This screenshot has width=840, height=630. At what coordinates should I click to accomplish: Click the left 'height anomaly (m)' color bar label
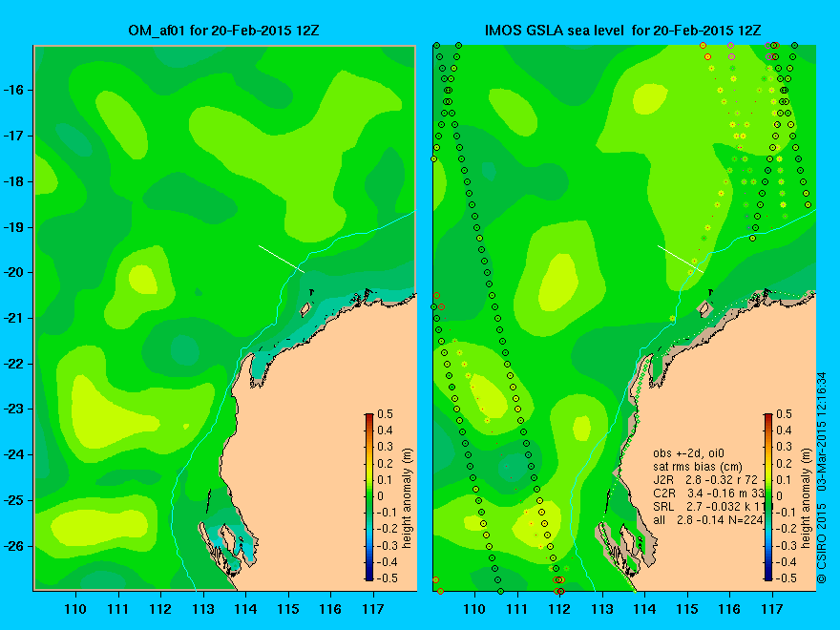[408, 498]
